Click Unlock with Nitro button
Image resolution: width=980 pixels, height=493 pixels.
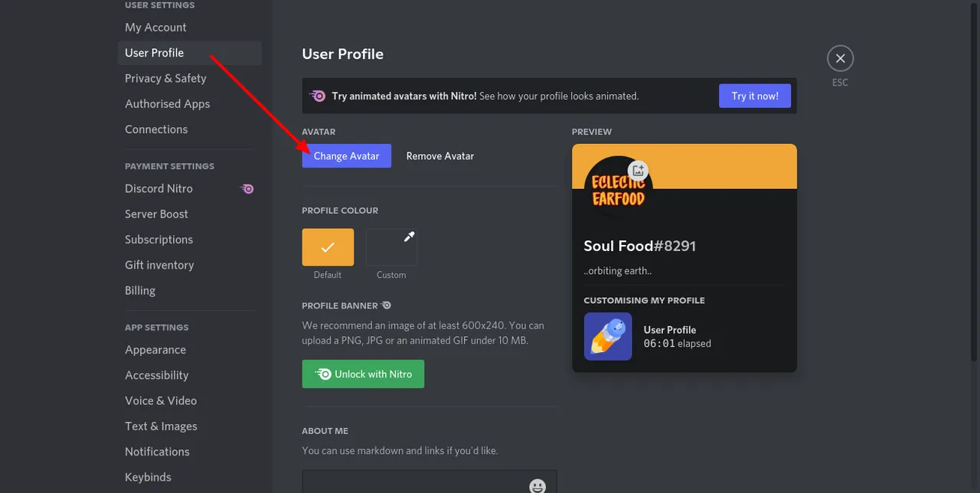click(x=363, y=374)
